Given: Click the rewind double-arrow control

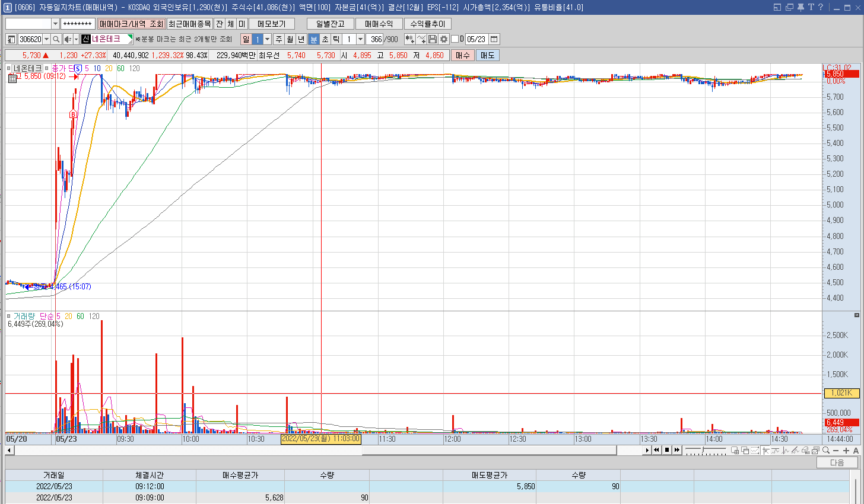Looking at the screenshot, I should point(656,450).
